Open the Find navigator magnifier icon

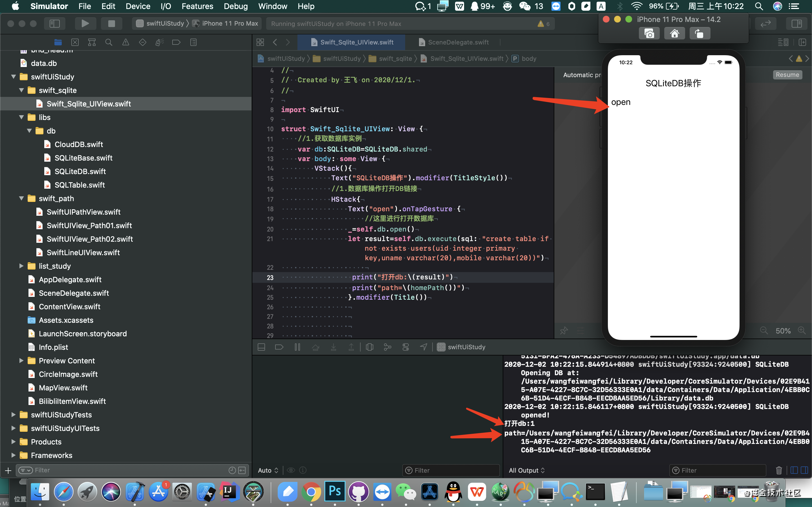(x=108, y=42)
